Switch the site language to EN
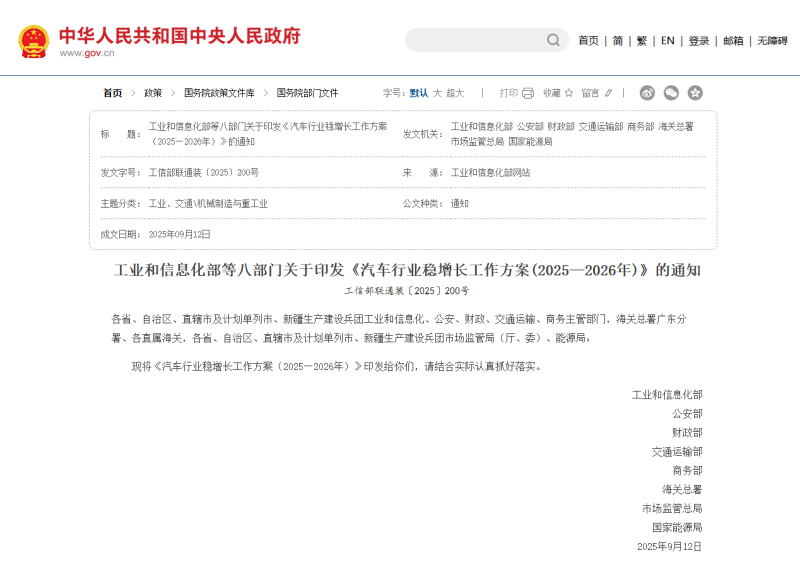800x562 pixels. 667,41
